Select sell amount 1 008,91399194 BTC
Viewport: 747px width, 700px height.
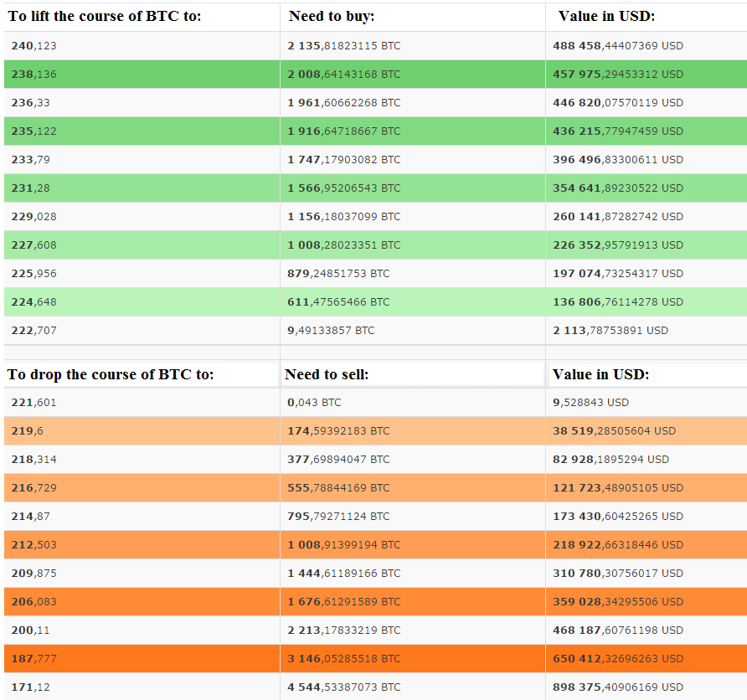point(344,545)
